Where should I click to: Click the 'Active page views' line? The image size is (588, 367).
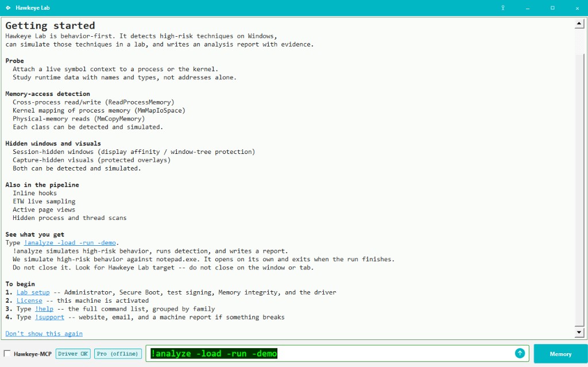(x=44, y=210)
